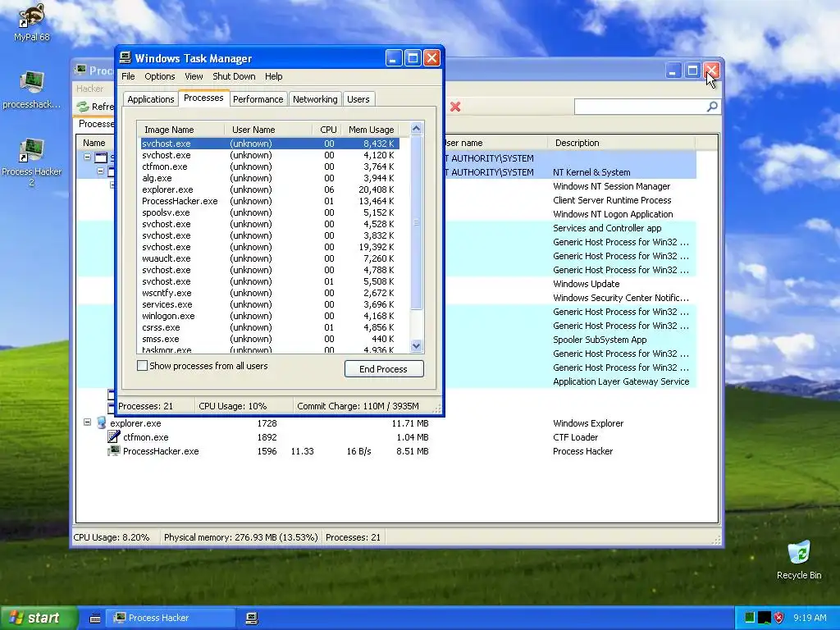Select the spoolsv.exe process row
The height and width of the screenshot is (630, 840).
[x=269, y=212]
